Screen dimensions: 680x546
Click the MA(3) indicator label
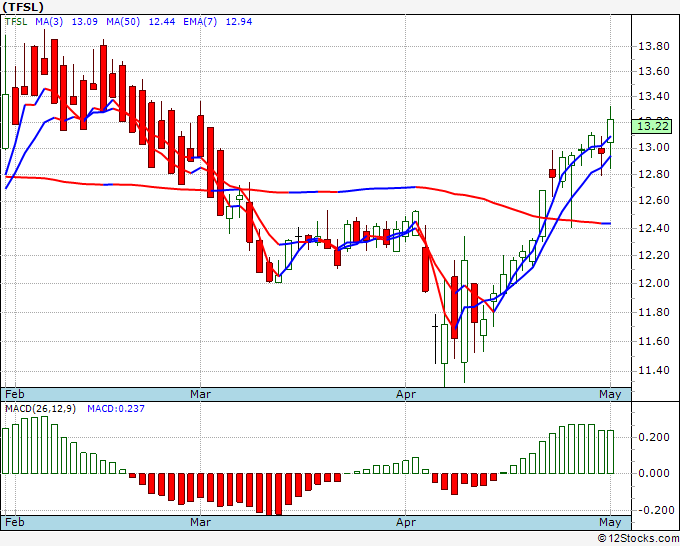[x=49, y=21]
